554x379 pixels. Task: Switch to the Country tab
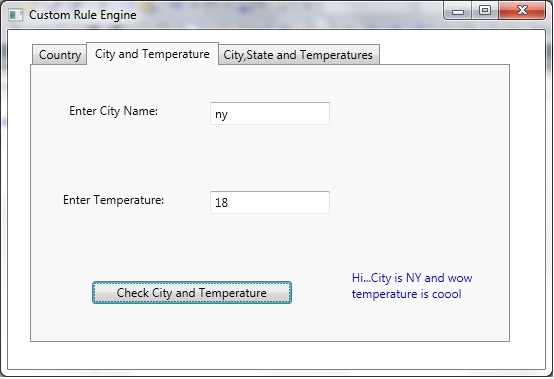coord(59,55)
